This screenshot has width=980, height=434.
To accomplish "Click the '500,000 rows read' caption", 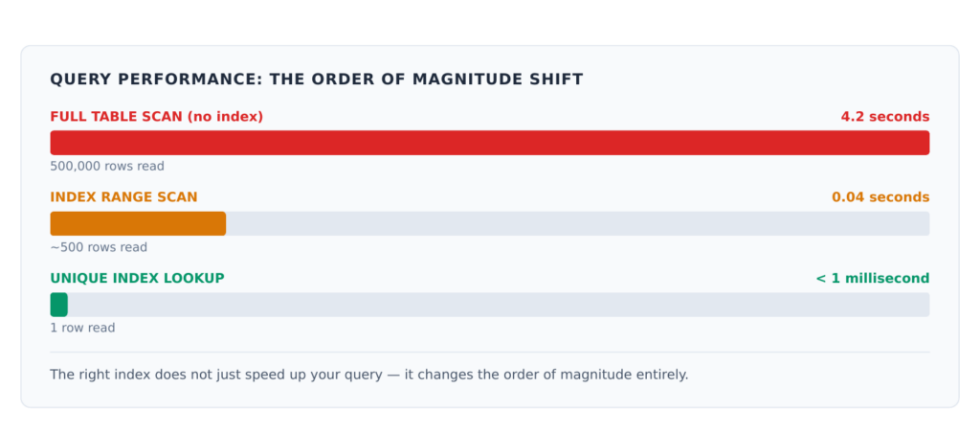I will point(107,167).
